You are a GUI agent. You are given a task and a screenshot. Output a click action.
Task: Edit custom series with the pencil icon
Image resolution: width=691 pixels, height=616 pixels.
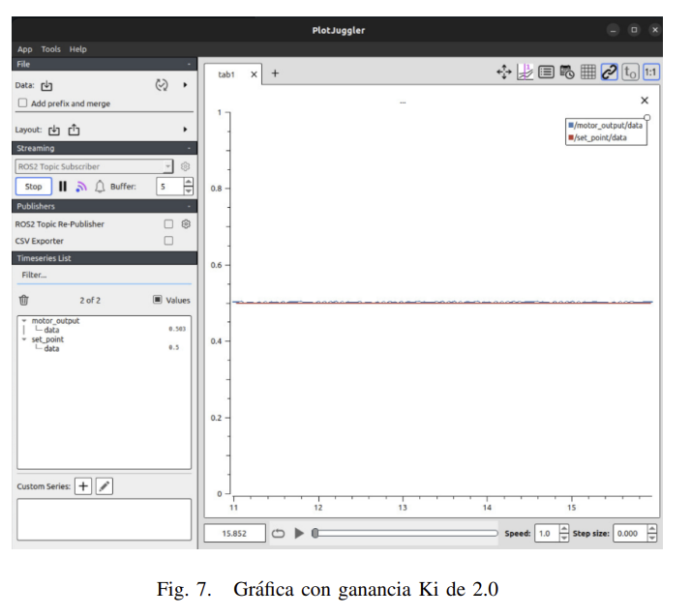click(x=105, y=486)
